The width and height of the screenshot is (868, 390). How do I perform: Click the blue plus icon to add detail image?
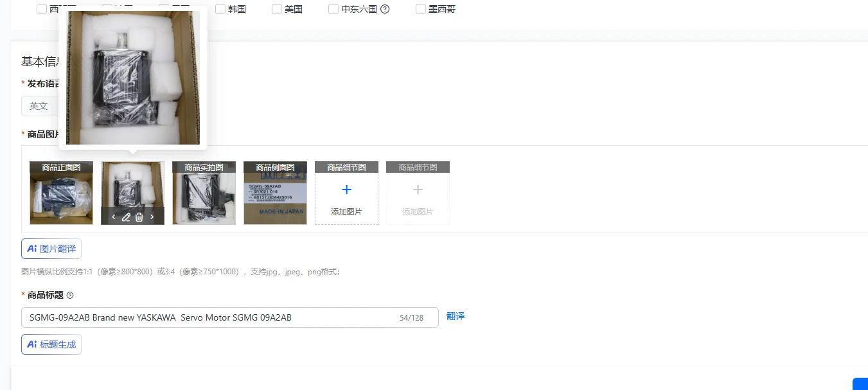point(346,190)
